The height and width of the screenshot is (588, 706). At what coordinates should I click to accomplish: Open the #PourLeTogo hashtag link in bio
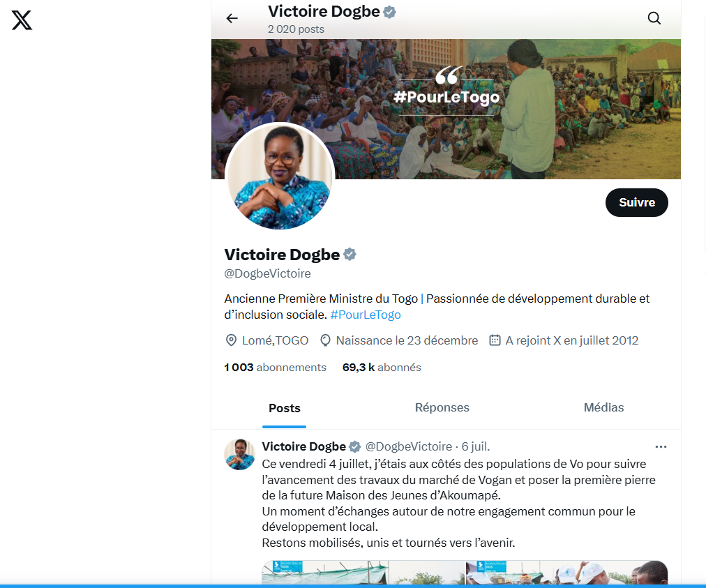coord(365,315)
